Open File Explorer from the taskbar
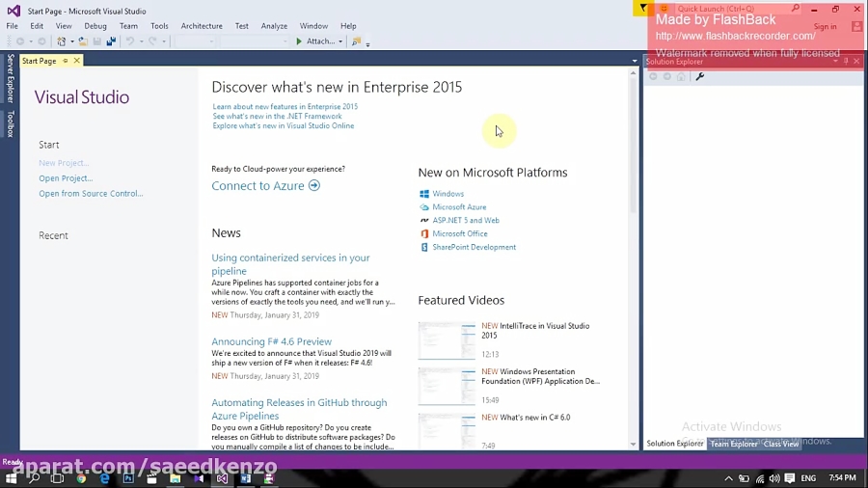Screen dimensions: 868x488 (175, 478)
